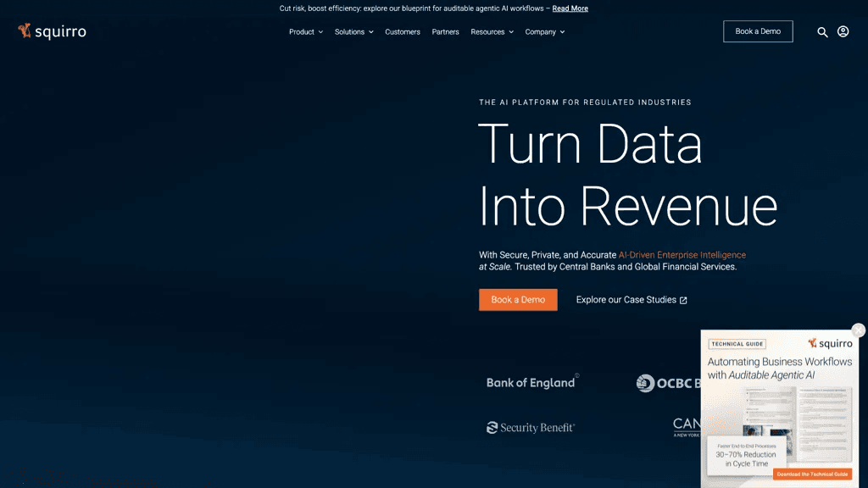Viewport: 868px width, 488px height.
Task: Close the technical guide popup
Action: coord(858,330)
